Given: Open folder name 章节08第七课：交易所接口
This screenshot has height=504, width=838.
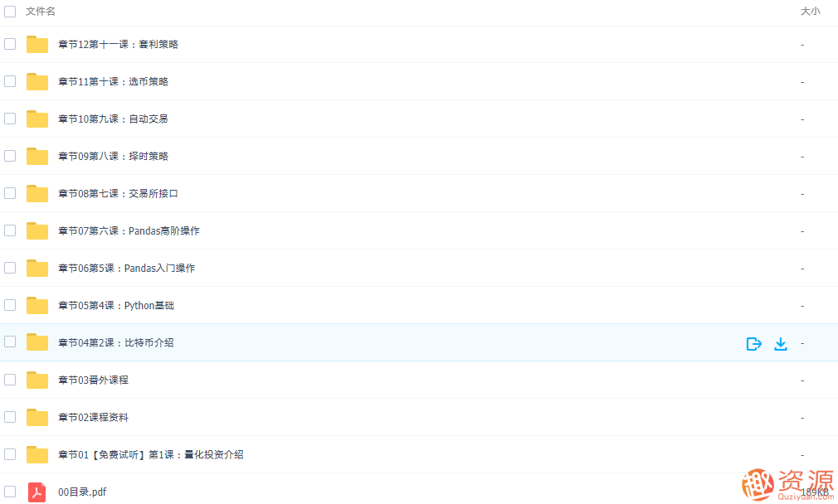Looking at the screenshot, I should (x=118, y=194).
